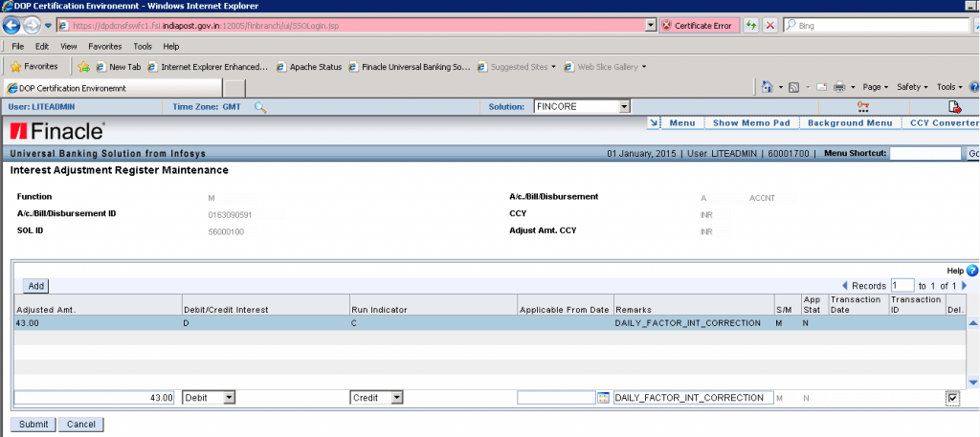Click the CCY Converter button
Screen dimensions: 980x437
943,123
